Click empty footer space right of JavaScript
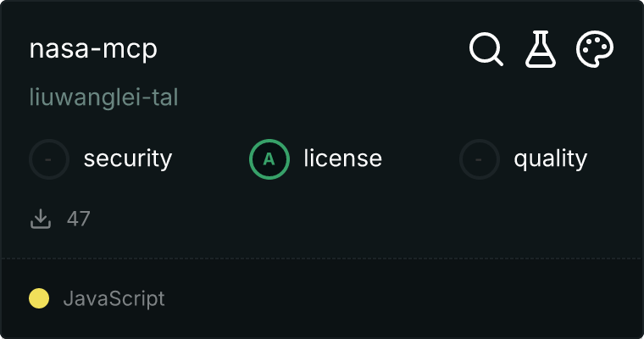This screenshot has width=644, height=339. pos(407,298)
